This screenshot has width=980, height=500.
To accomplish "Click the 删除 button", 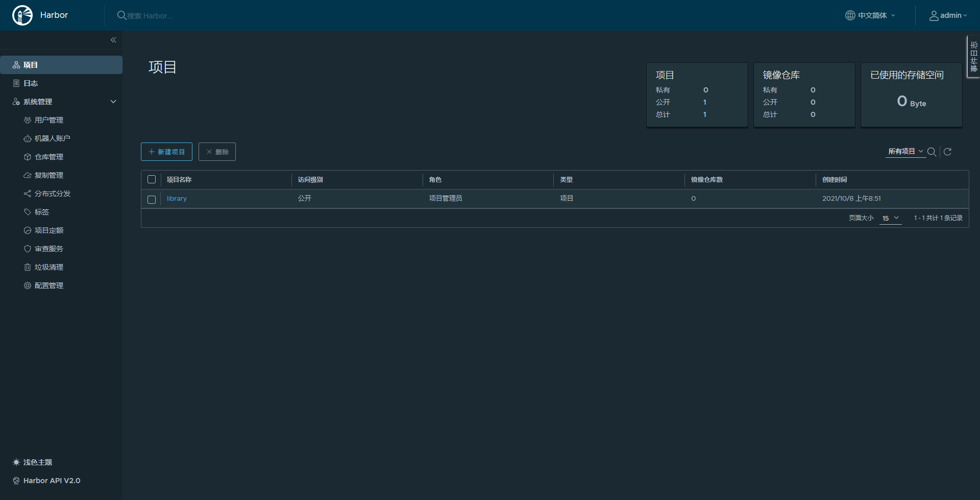I will tap(217, 152).
